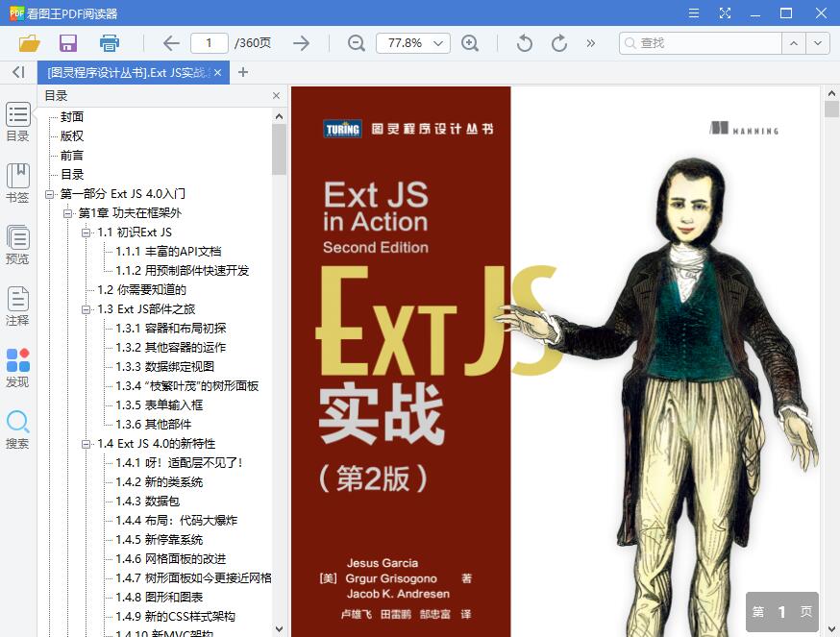Go to 1.3.3 数据绑定视图

[165, 367]
